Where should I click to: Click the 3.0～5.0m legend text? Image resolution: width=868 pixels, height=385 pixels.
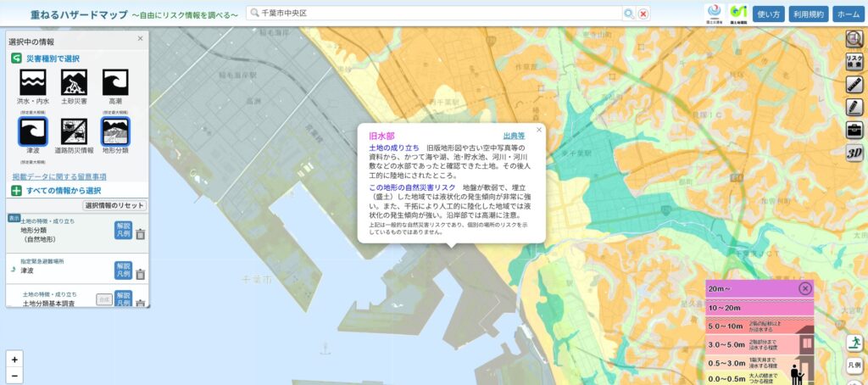click(x=726, y=344)
